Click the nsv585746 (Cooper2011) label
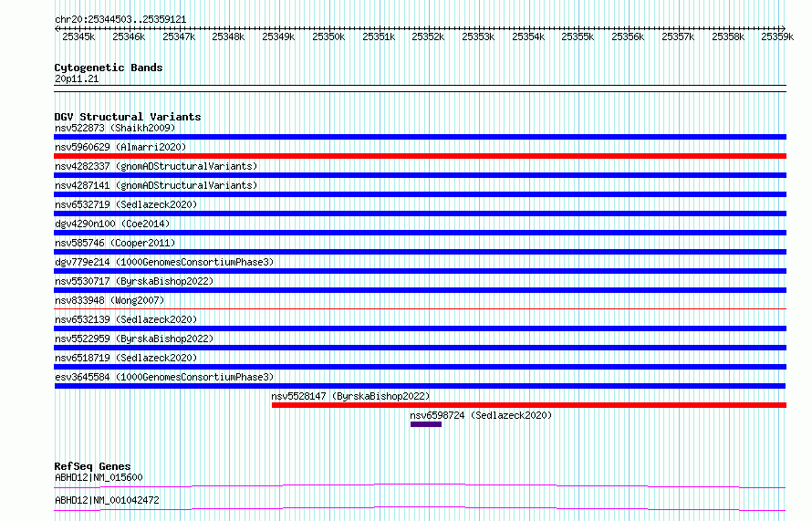This screenshot has height=521, width=812. pyautogui.click(x=115, y=243)
